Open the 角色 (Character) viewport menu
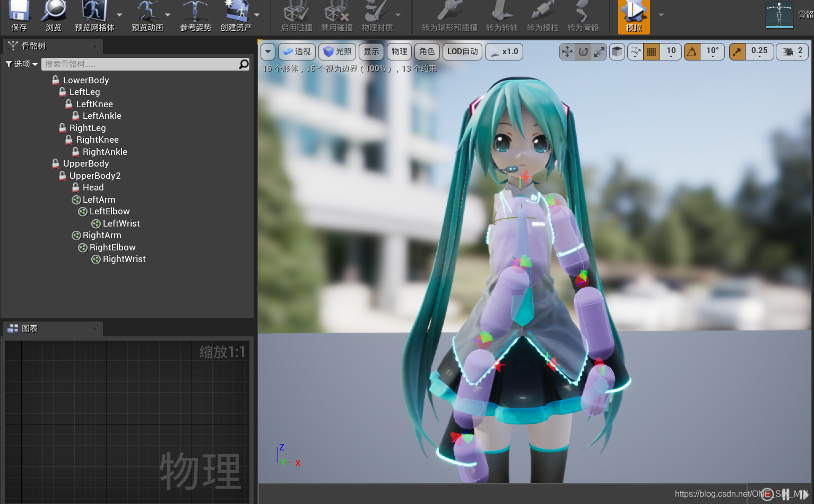 point(427,51)
